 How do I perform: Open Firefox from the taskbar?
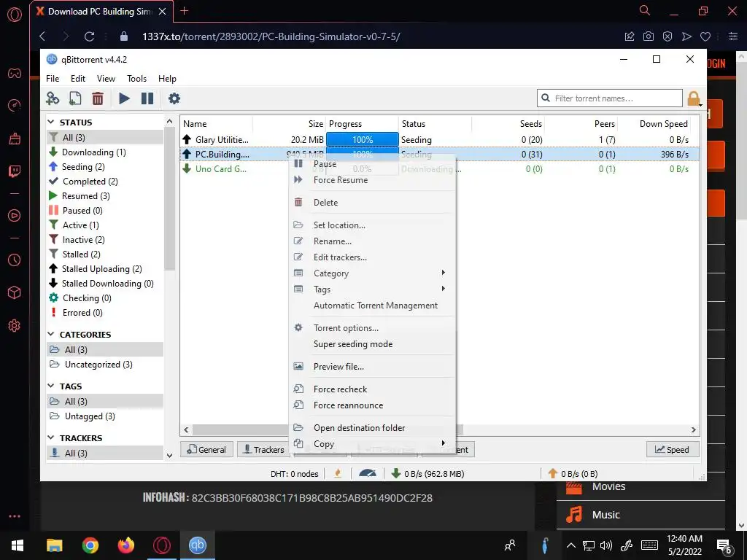pos(125,545)
